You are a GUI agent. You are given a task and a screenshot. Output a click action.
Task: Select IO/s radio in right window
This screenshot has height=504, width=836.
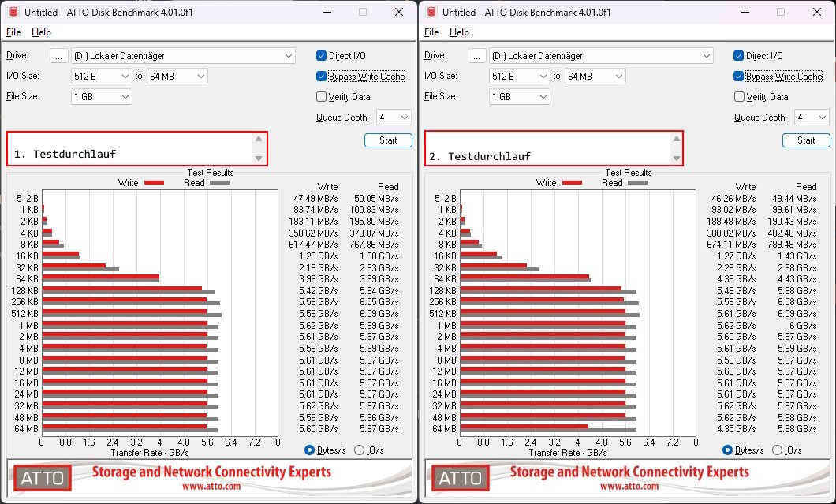778,450
